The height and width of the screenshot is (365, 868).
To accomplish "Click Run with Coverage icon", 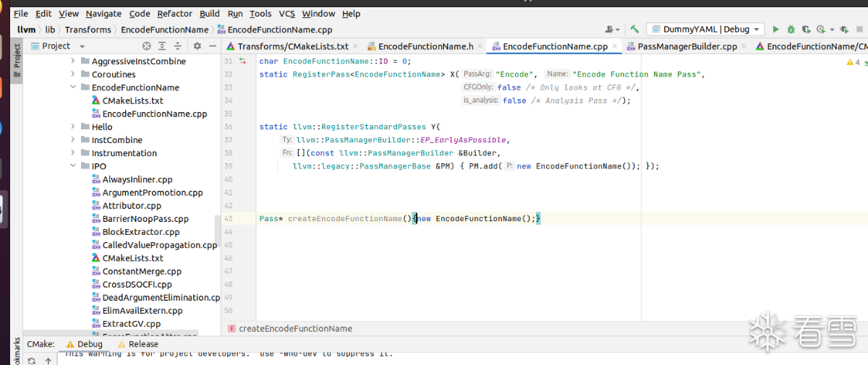I will pyautogui.click(x=806, y=30).
